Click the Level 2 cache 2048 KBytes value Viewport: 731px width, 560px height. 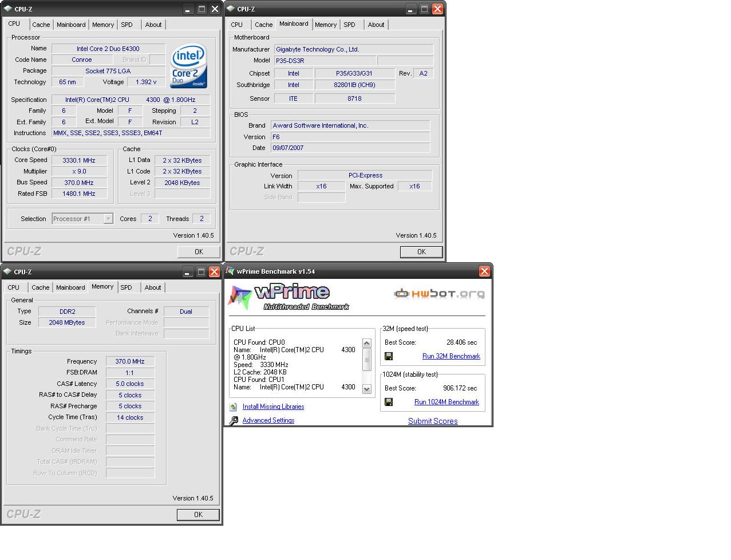click(182, 183)
